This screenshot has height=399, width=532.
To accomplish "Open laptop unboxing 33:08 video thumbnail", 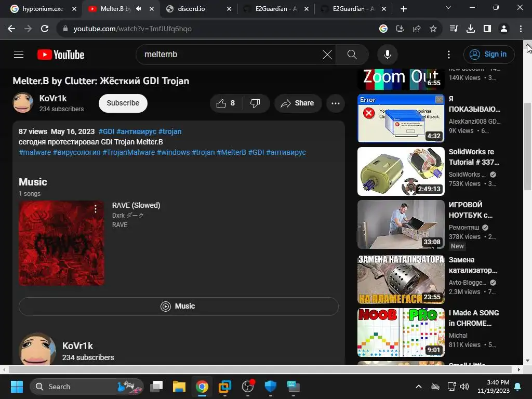I will click(x=401, y=224).
